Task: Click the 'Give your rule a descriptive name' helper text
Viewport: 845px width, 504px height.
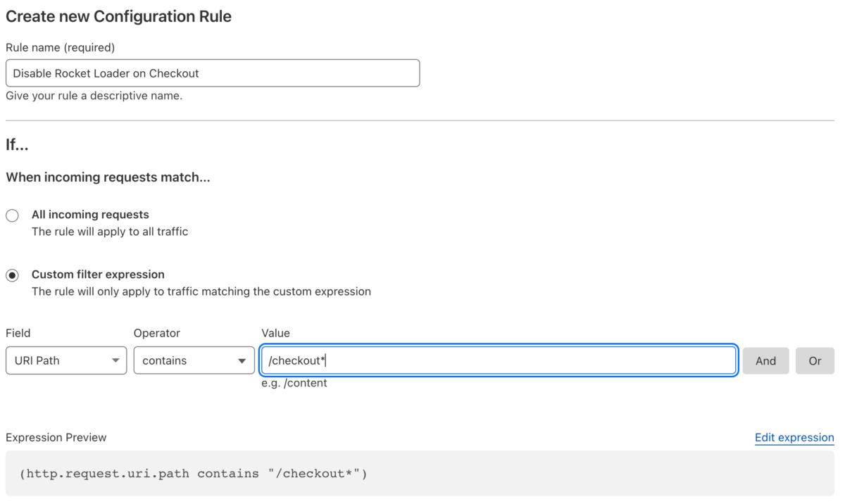Action: (x=94, y=96)
